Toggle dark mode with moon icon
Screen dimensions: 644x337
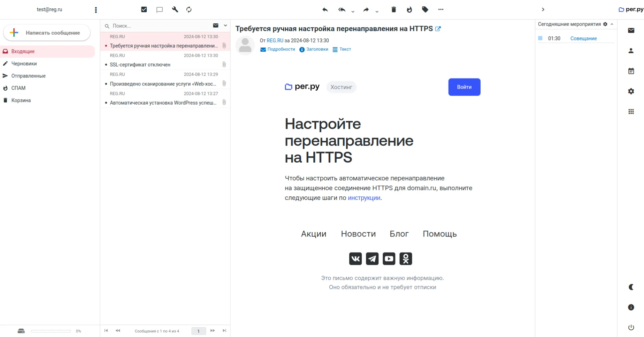tap(631, 287)
